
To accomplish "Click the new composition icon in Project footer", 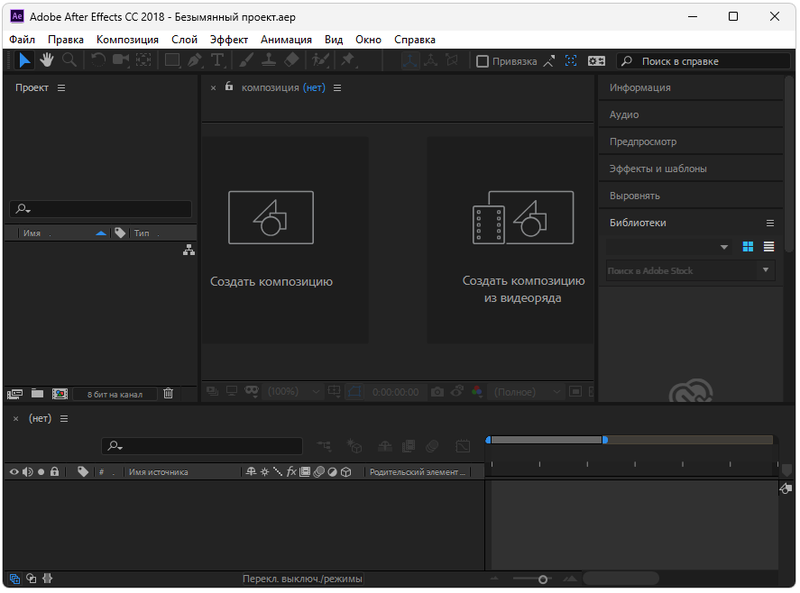I will tap(60, 394).
